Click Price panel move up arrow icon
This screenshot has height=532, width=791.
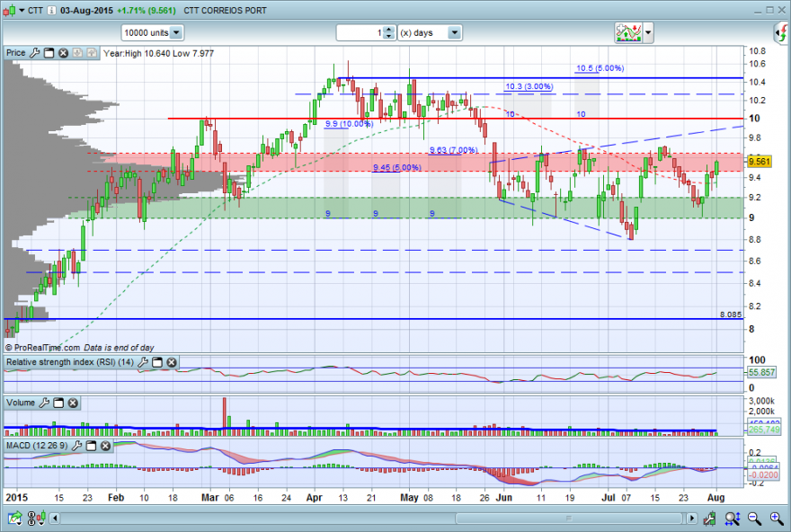pyautogui.click(x=92, y=52)
